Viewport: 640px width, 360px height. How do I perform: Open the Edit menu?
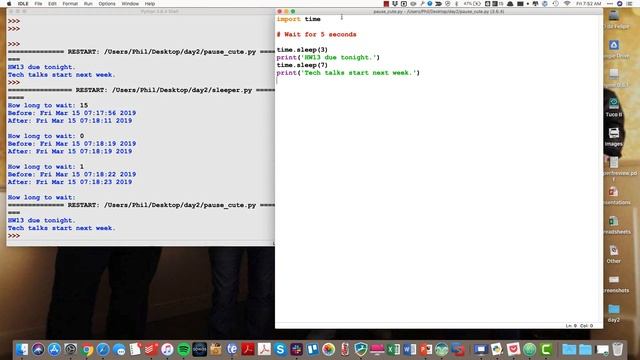tap(52, 4)
